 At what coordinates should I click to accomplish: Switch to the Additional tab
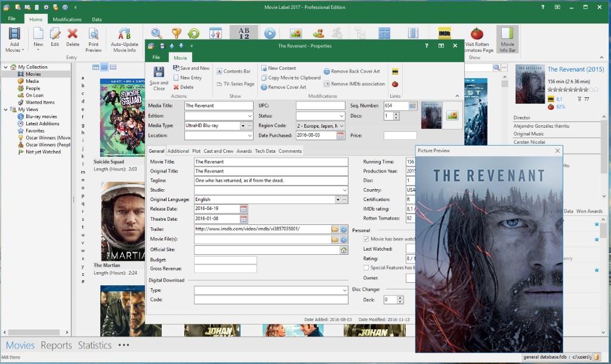178,151
